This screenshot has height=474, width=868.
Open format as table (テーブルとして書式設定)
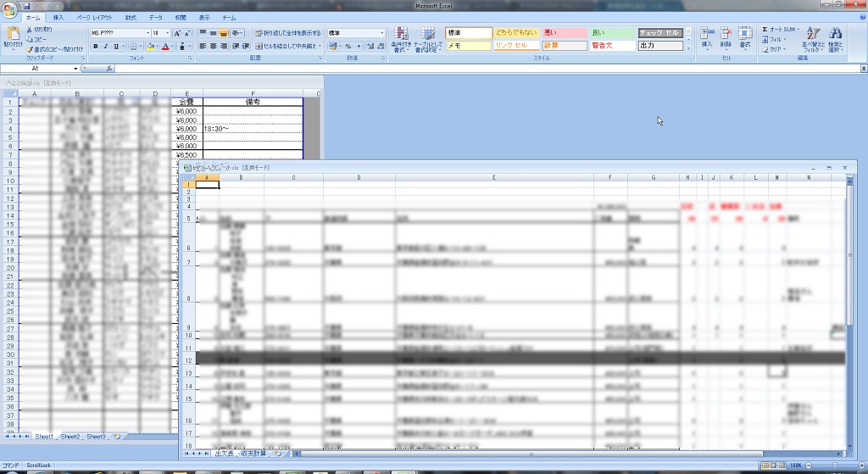(428, 39)
